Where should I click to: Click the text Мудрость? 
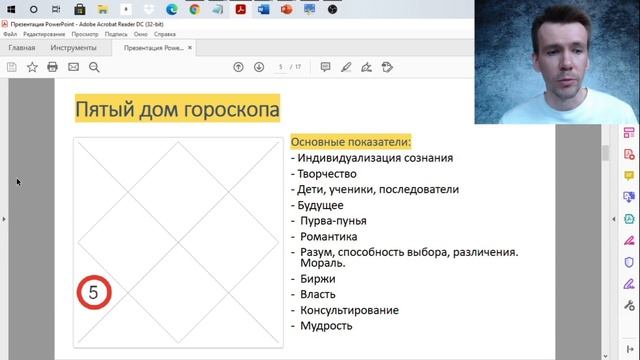tap(326, 326)
